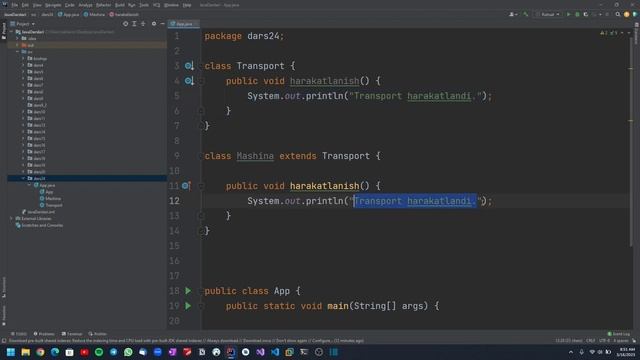The width and height of the screenshot is (640, 360).
Task: Click the App.java breadcrumb in navigation bar
Action: point(69,15)
